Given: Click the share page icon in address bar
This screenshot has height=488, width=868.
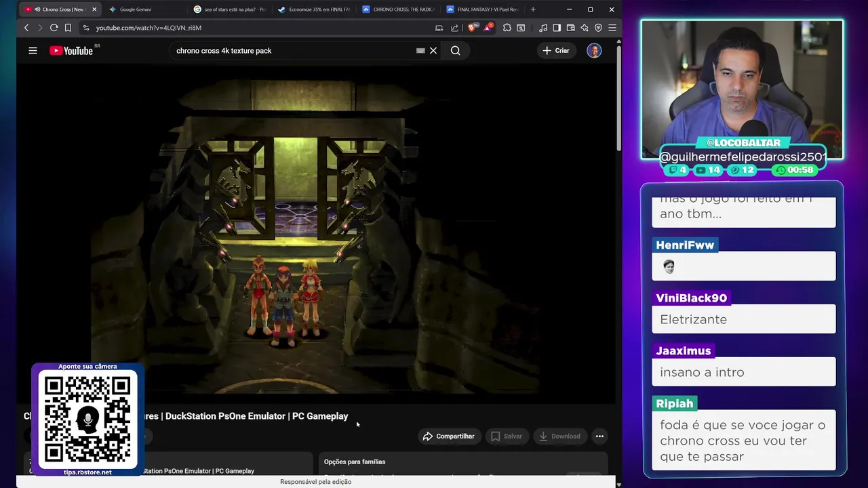Looking at the screenshot, I should point(454,28).
